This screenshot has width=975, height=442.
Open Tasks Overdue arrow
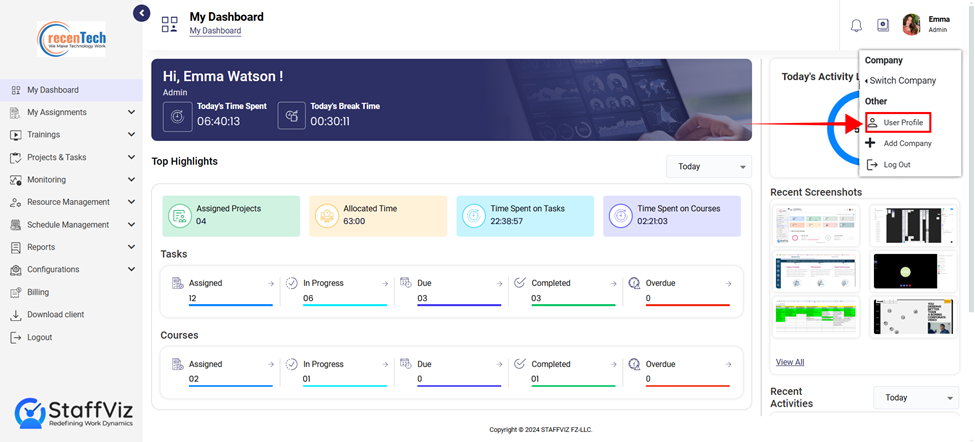coord(728,283)
